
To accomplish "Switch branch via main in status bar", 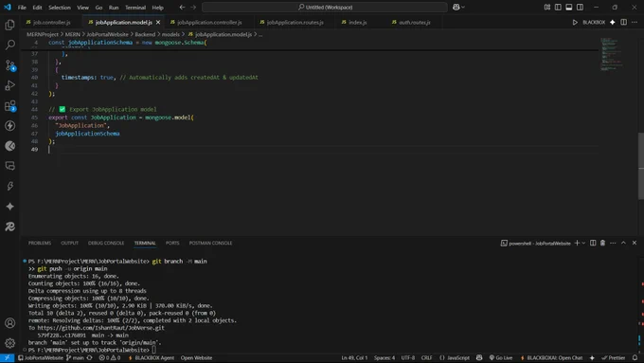I will point(75,357).
